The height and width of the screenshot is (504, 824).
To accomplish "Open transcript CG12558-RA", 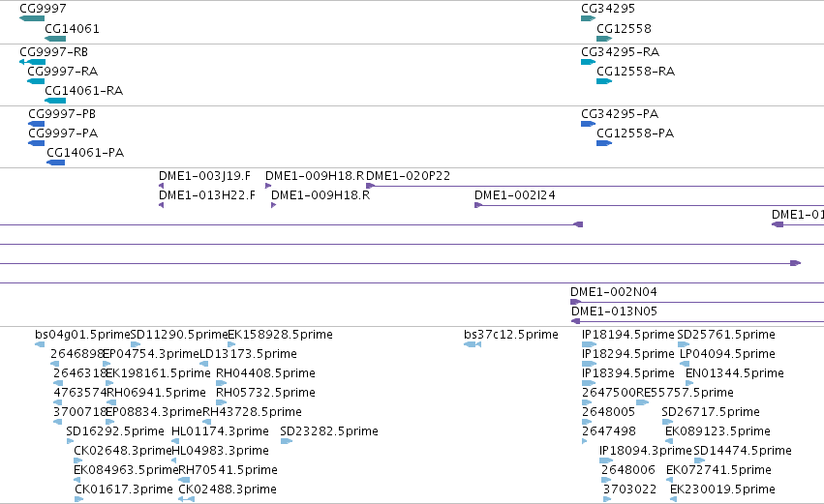I will coord(635,72).
